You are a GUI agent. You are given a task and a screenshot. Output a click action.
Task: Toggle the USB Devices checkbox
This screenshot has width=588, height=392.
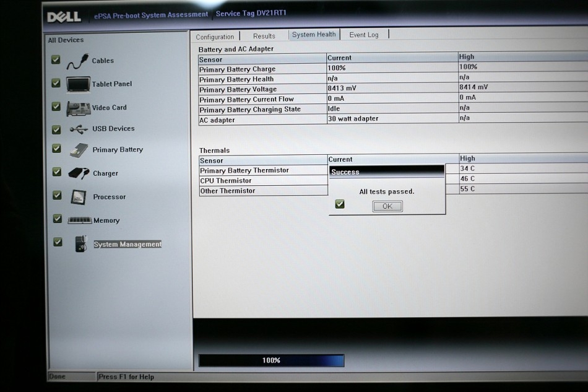coord(56,129)
